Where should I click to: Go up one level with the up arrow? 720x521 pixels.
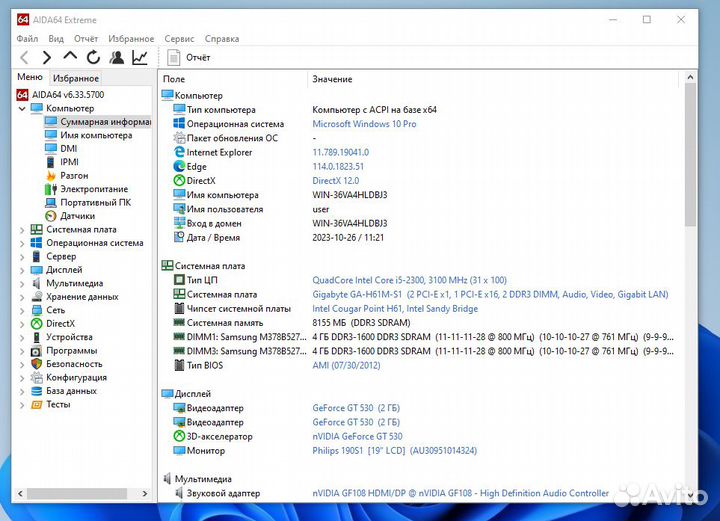(x=70, y=56)
